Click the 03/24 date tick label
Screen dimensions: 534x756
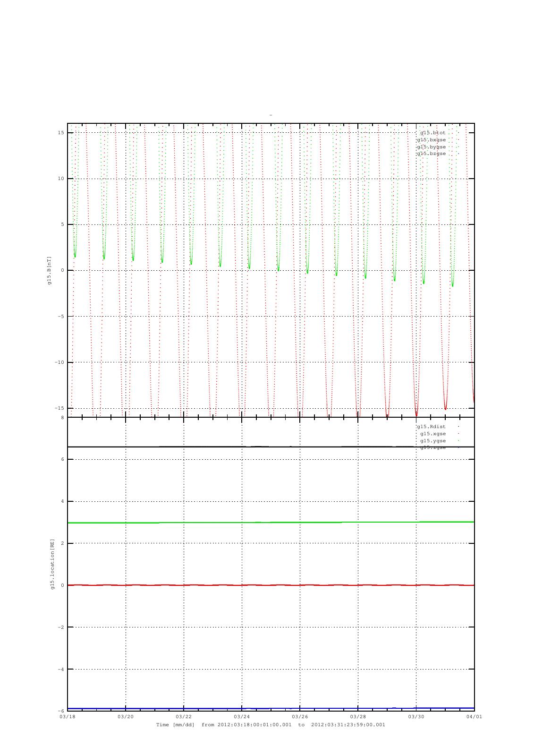click(x=242, y=717)
